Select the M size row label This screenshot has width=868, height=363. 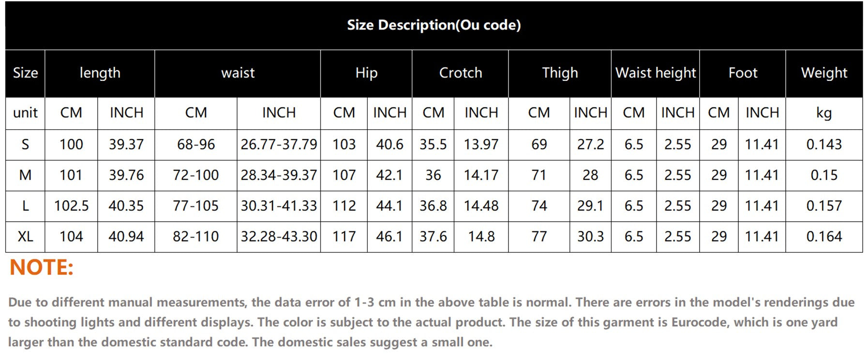pos(25,175)
